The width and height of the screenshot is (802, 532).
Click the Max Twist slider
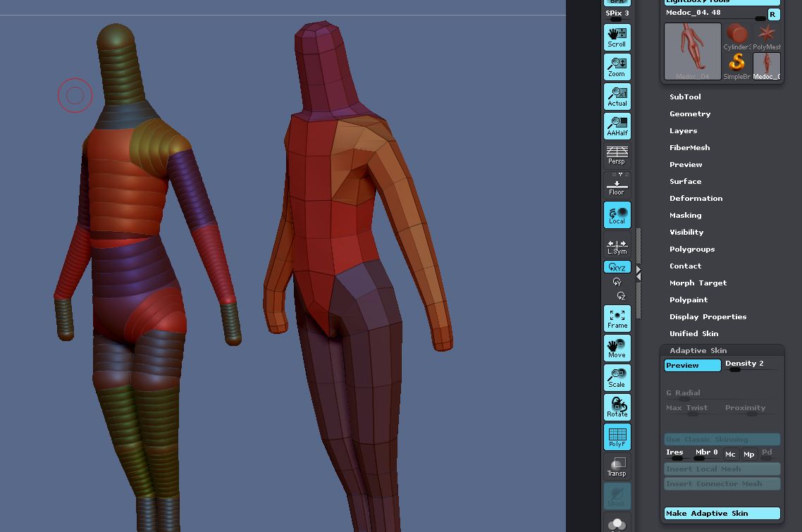point(693,409)
